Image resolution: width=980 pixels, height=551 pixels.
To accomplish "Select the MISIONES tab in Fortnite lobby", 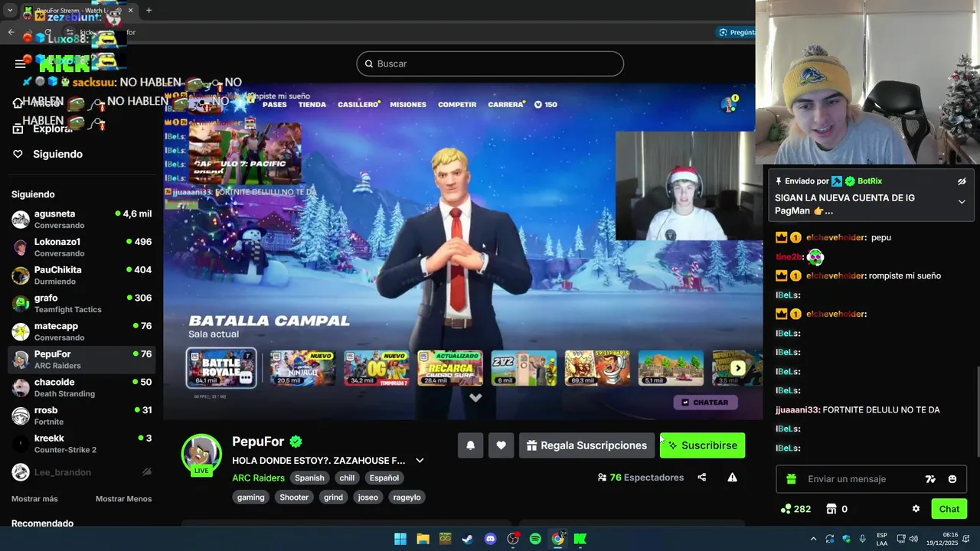I will coord(408,105).
